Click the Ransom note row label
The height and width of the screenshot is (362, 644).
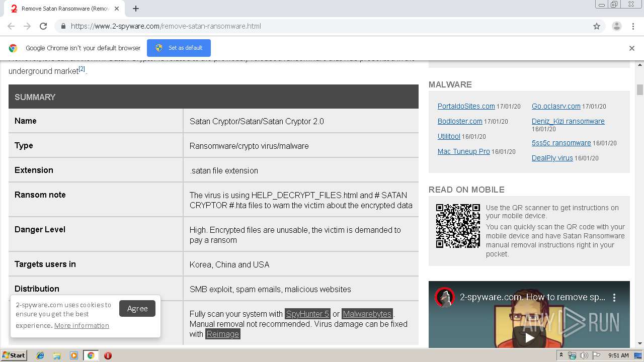(40, 195)
